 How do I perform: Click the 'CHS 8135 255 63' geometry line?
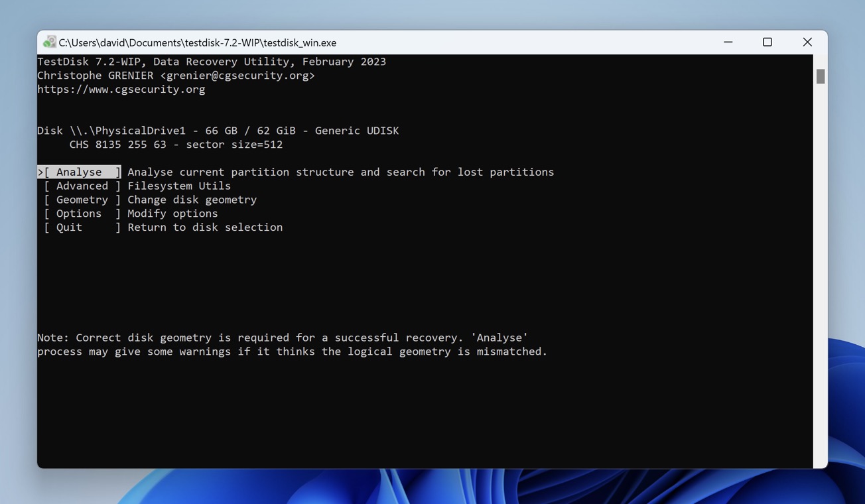(176, 145)
